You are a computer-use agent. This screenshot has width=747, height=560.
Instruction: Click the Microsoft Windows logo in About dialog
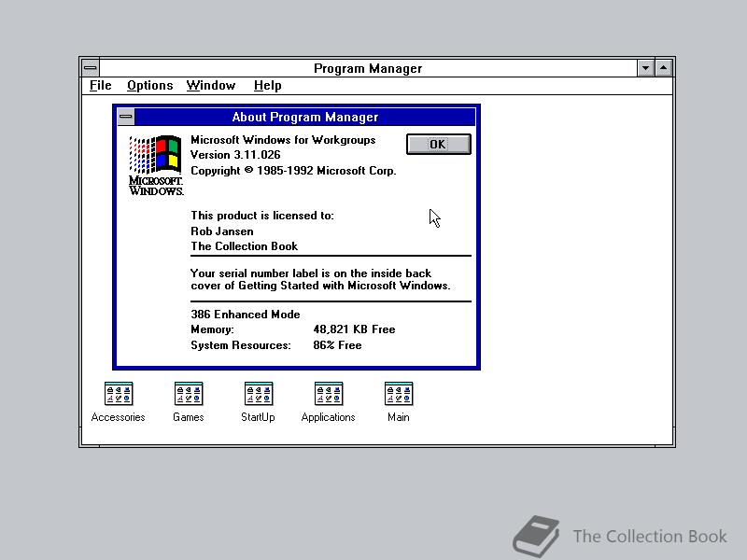[x=156, y=165]
